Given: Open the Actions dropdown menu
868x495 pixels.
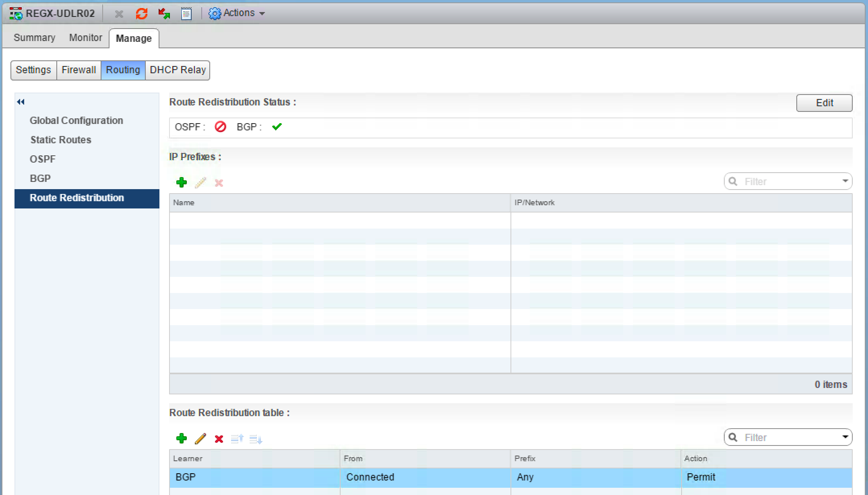Looking at the screenshot, I should (x=237, y=13).
